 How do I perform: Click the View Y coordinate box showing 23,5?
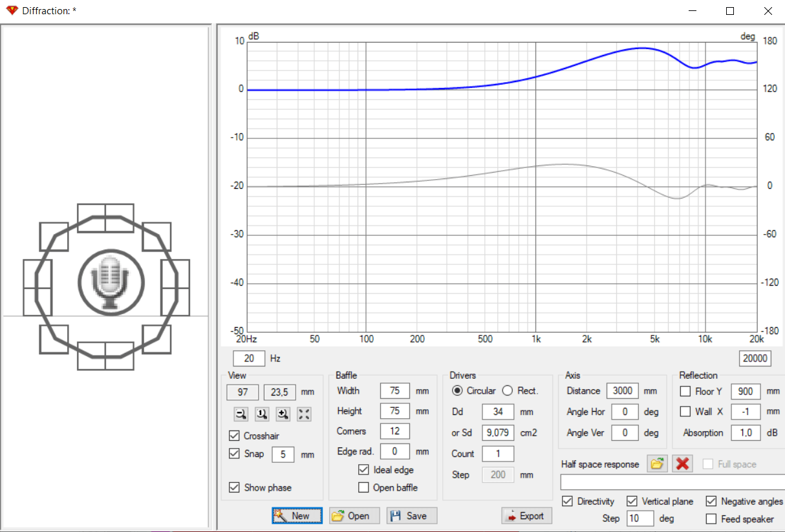(280, 392)
